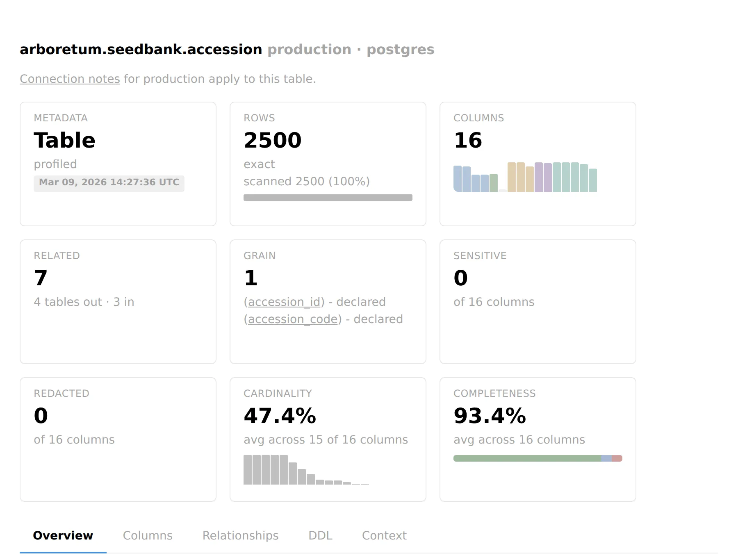Open the Connection notes link
The height and width of the screenshot is (560, 738).
point(70,79)
